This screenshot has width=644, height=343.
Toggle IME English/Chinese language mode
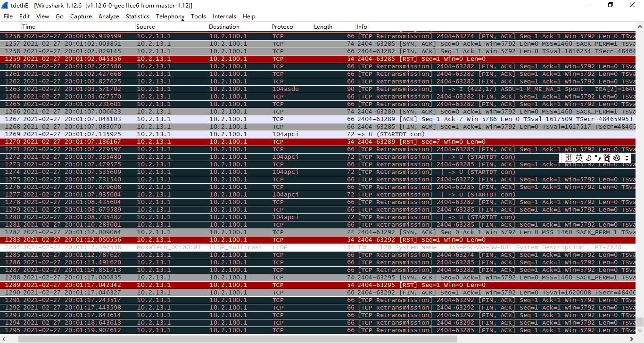tap(579, 158)
